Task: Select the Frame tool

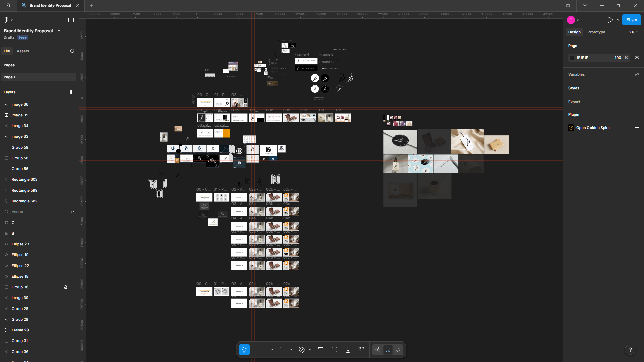Action: (263, 350)
